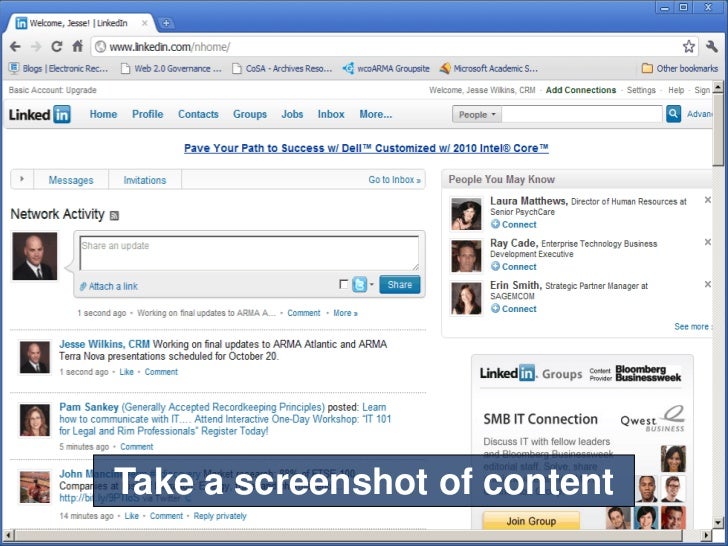Open Ray Cade profile photo
728x546 pixels.
466,256
